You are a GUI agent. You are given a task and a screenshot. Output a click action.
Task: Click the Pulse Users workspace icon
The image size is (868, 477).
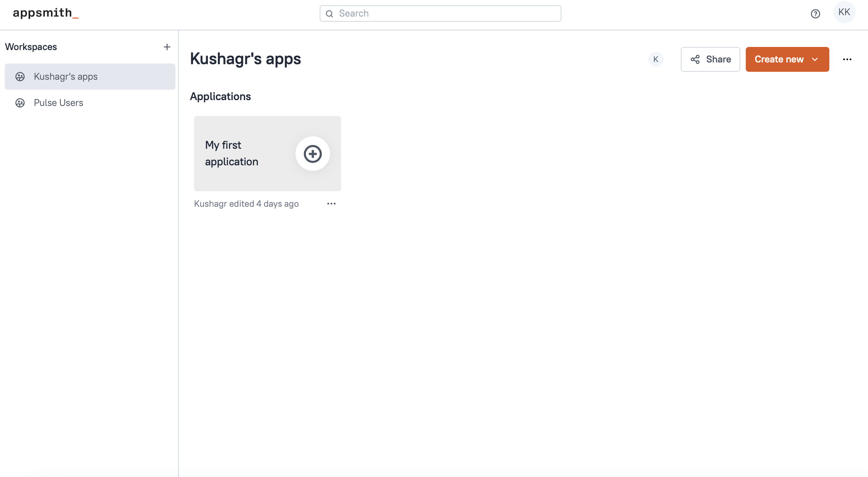(x=20, y=103)
